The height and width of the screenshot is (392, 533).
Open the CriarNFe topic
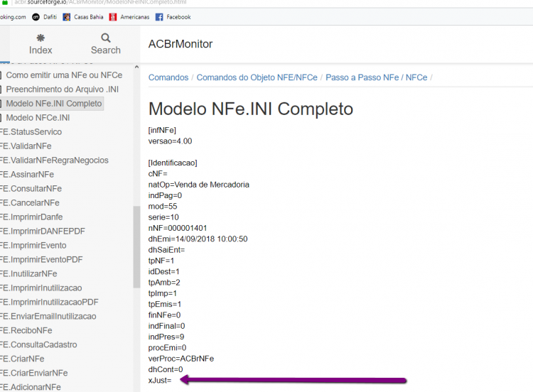[x=22, y=359]
